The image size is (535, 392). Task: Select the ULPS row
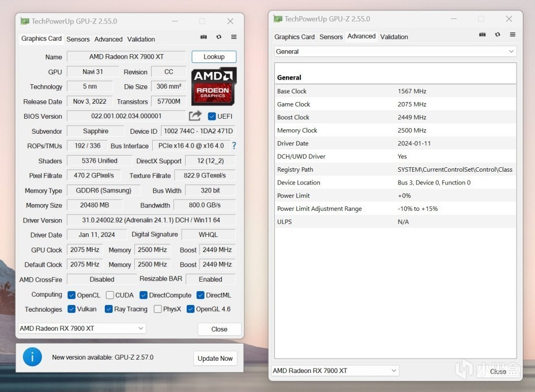click(x=396, y=221)
